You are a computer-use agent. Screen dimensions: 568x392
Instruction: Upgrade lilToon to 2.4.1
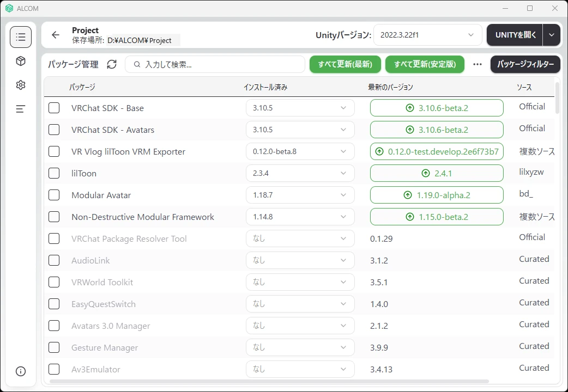437,173
